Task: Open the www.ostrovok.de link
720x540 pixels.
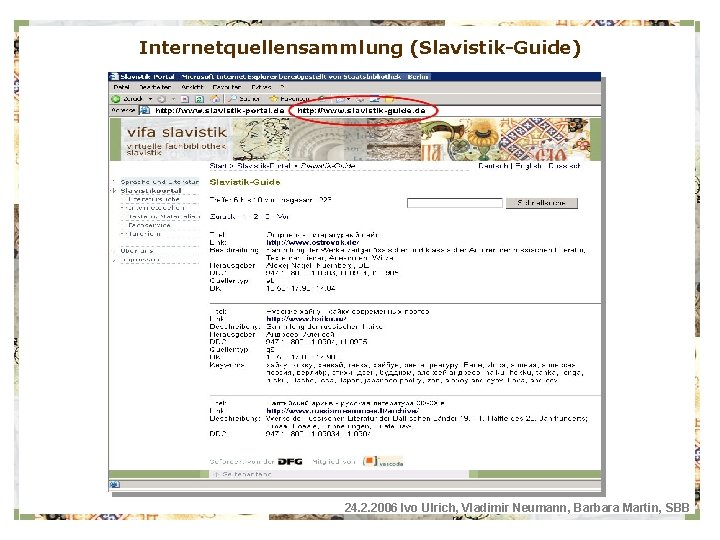Action: tap(313, 242)
